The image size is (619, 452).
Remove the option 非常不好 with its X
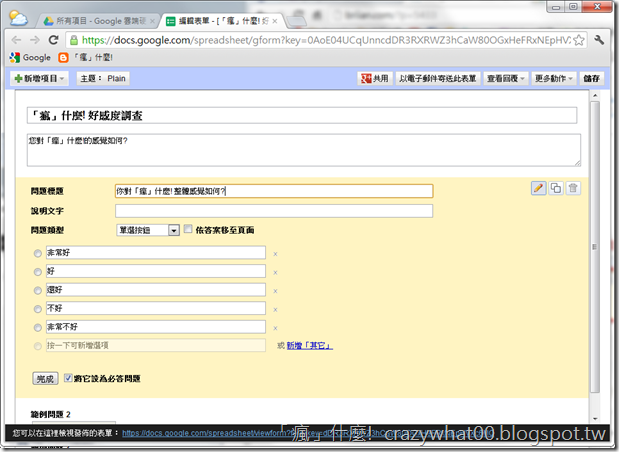(275, 328)
